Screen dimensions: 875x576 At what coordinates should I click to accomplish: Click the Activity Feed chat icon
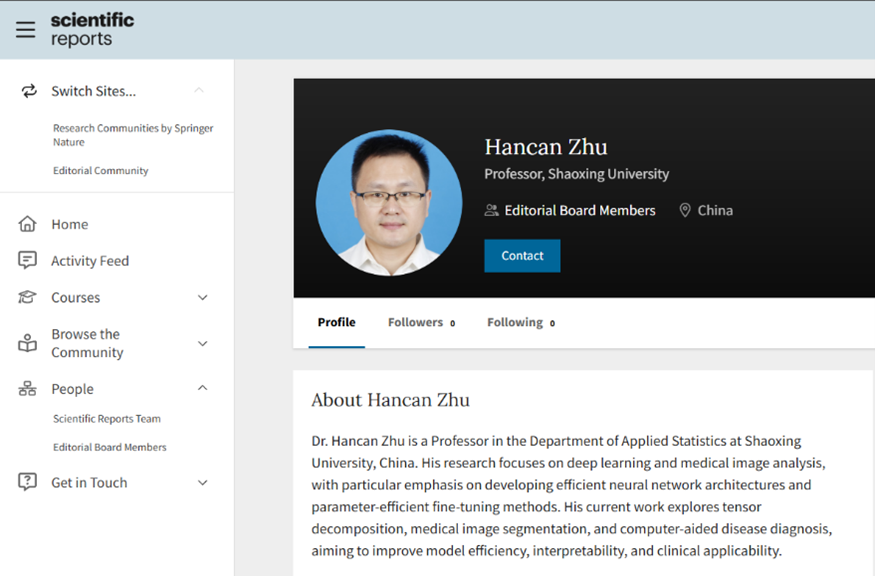(28, 261)
